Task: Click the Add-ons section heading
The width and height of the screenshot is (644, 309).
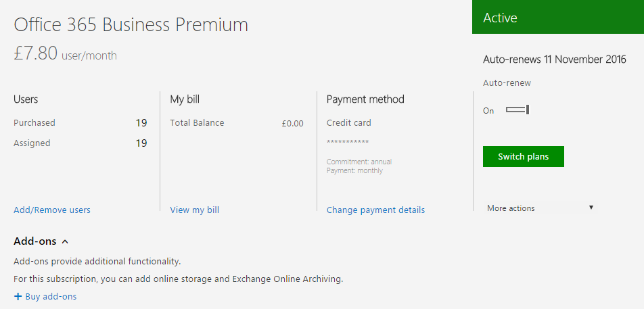Action: (x=35, y=241)
